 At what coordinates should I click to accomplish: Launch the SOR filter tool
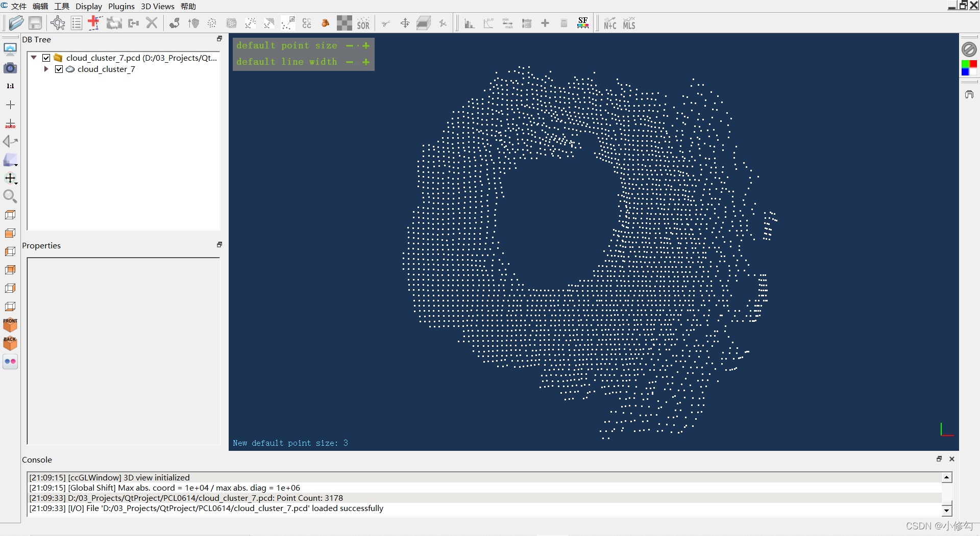point(363,23)
